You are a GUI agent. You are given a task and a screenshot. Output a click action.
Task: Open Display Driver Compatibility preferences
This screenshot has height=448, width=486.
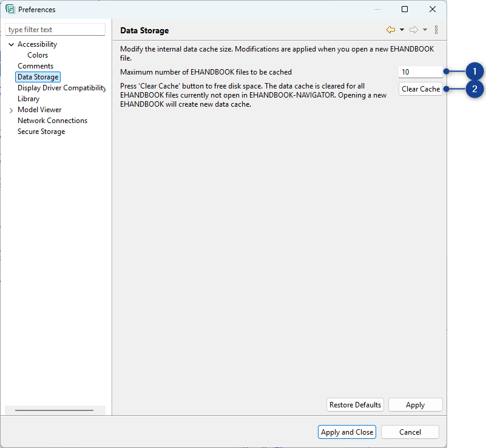point(61,88)
